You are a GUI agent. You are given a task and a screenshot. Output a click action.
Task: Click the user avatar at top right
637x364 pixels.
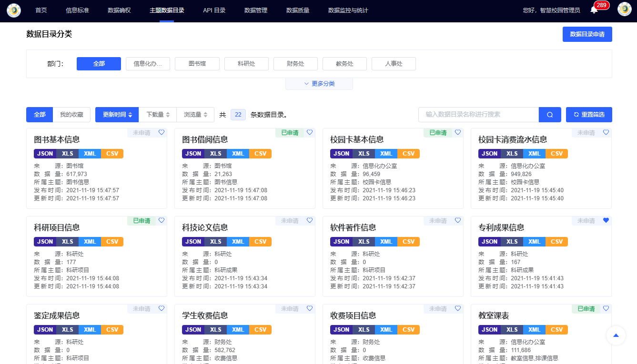point(624,9)
